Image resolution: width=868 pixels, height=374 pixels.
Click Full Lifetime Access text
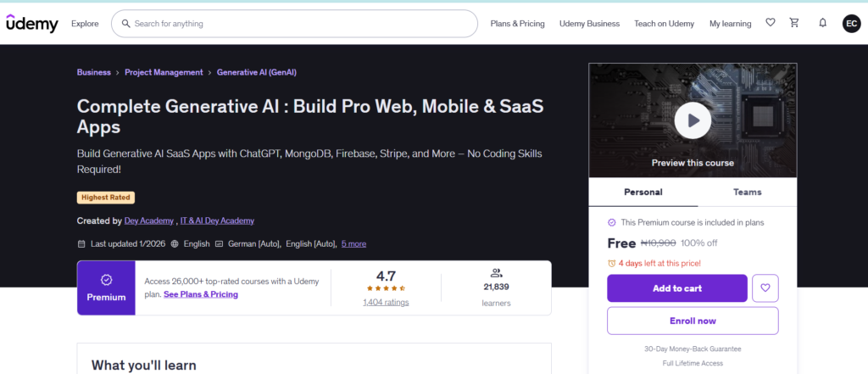(693, 364)
